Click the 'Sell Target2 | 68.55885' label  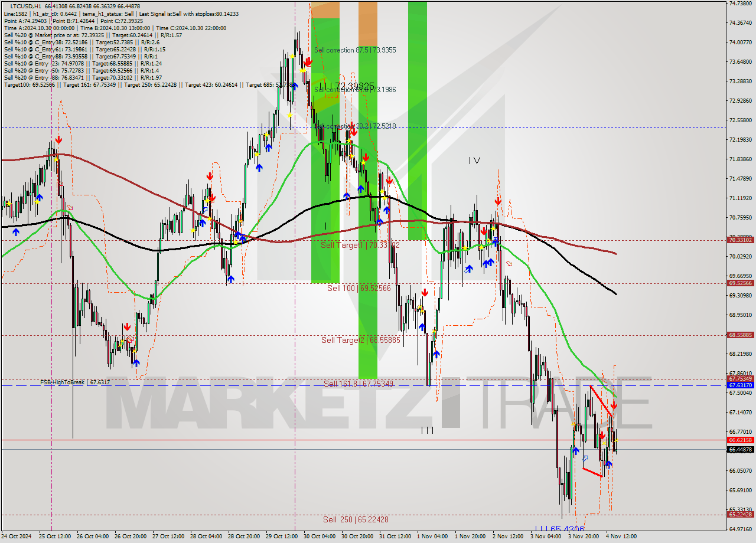tap(361, 340)
